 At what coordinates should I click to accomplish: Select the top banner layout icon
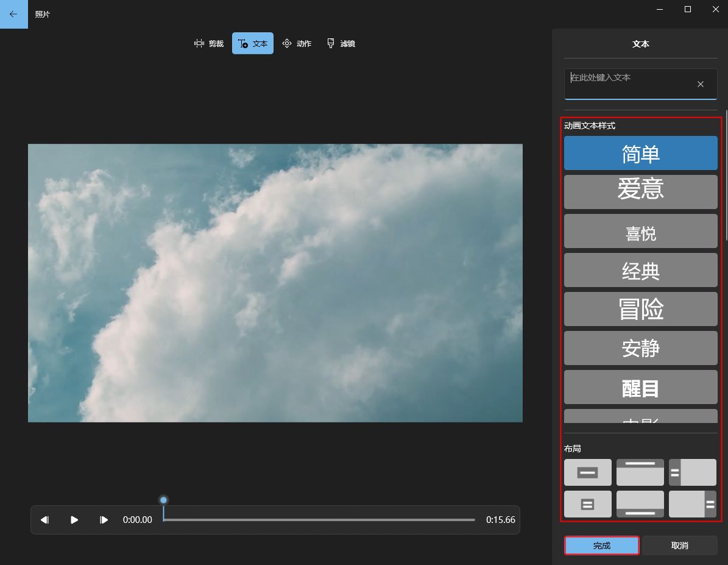(x=640, y=472)
